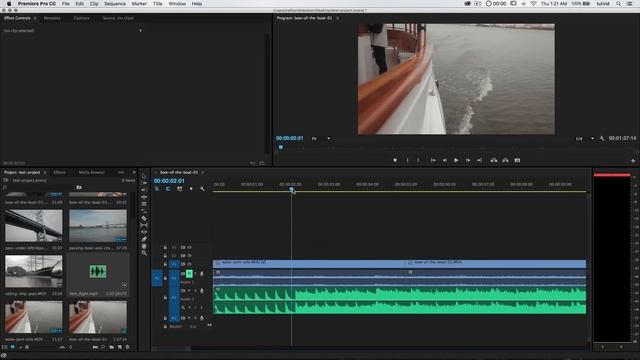The height and width of the screenshot is (360, 640).
Task: Open the Clip menu
Action: click(x=94, y=4)
